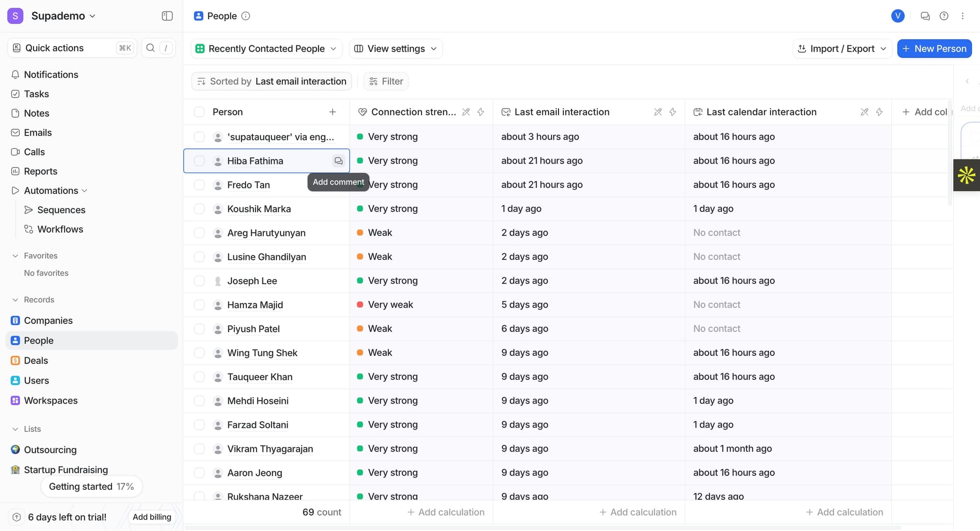Open the yellow asterisk widget
This screenshot has width=980, height=531.
tap(966, 175)
